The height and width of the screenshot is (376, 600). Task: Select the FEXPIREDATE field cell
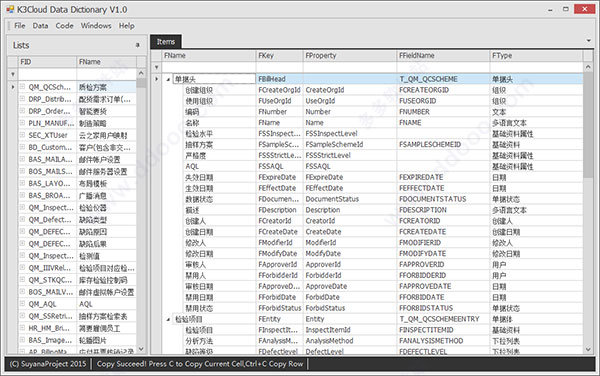443,177
